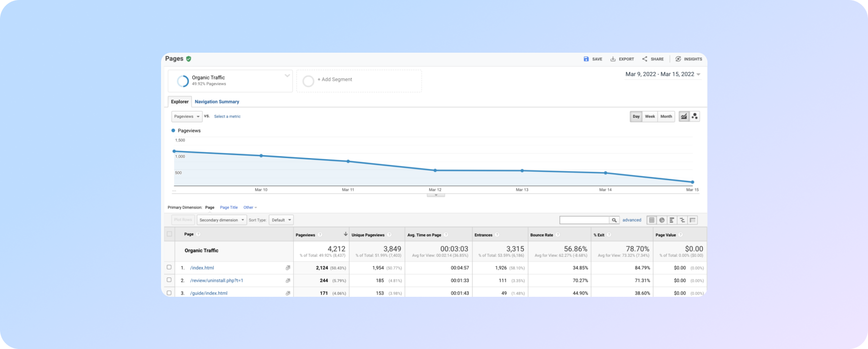This screenshot has width=868, height=349.
Task: Click help icon beside Page column header
Action: tap(198, 234)
